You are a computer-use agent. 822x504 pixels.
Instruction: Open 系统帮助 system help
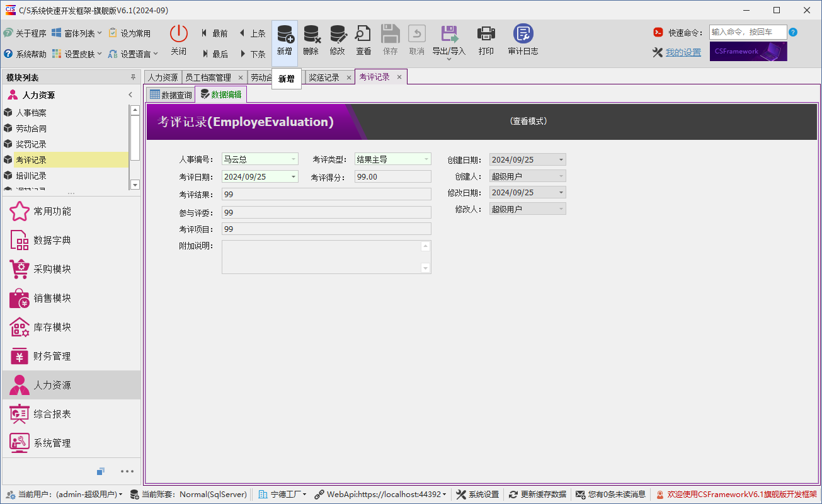point(25,54)
